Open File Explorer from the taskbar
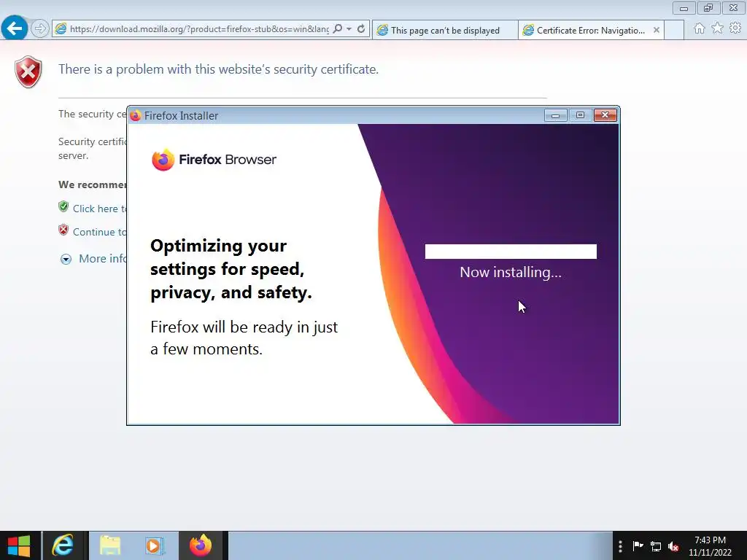The width and height of the screenshot is (747, 560). pyautogui.click(x=110, y=545)
